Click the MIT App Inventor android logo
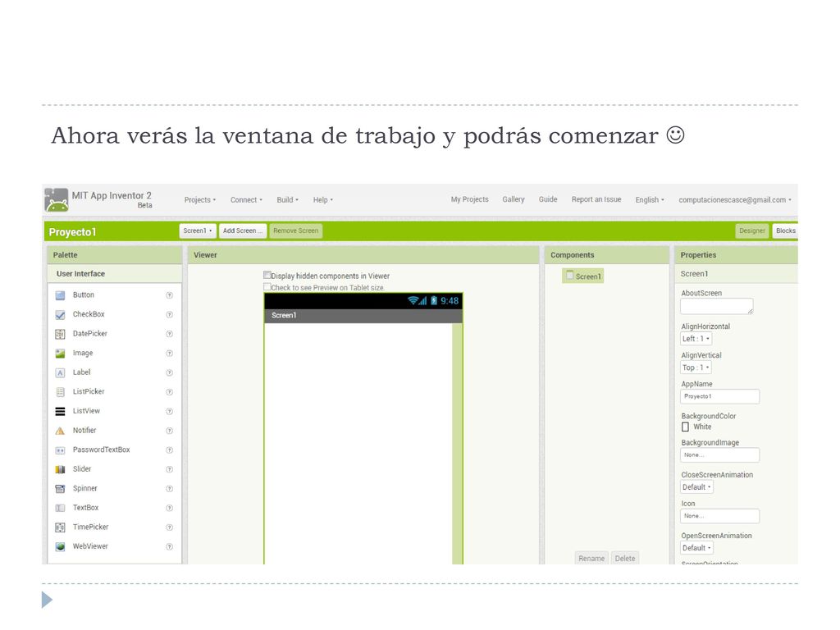840x630 pixels. tap(57, 200)
